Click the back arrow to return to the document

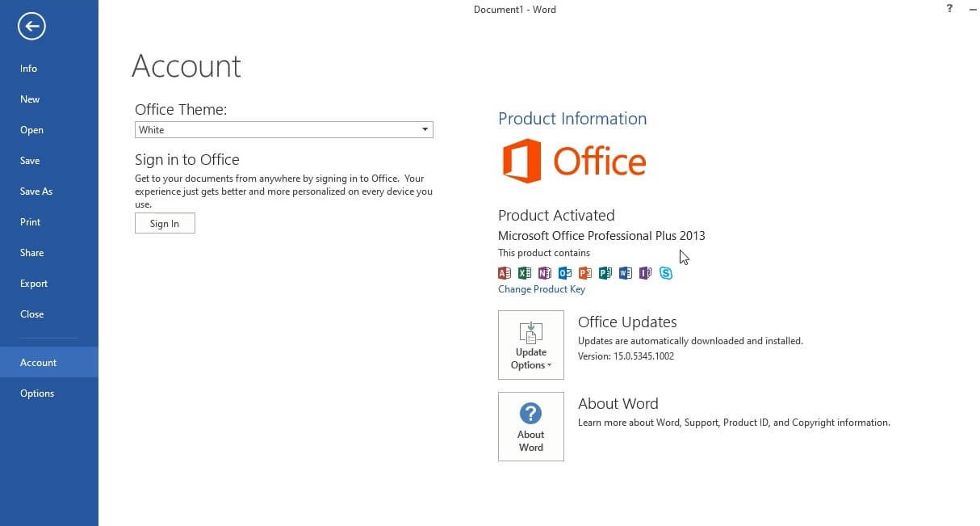(x=31, y=27)
